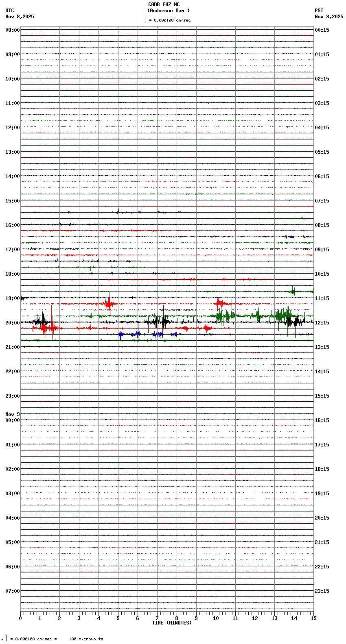
Task: Click the PST time label '07:15'
Action: (322, 201)
